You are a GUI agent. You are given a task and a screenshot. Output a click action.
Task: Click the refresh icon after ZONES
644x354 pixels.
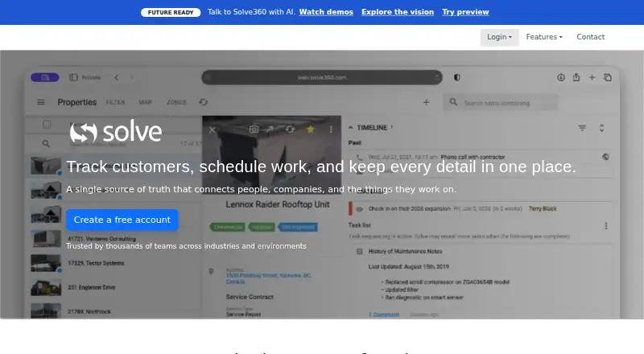click(x=204, y=102)
